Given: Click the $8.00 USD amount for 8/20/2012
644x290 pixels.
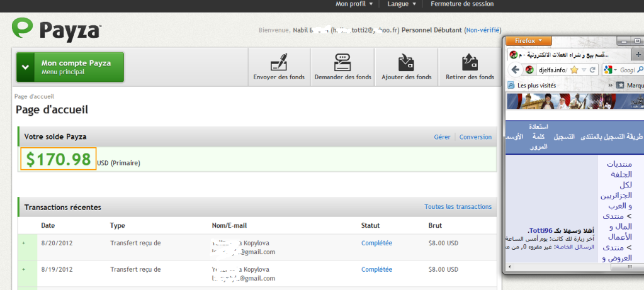Looking at the screenshot, I should (443, 243).
